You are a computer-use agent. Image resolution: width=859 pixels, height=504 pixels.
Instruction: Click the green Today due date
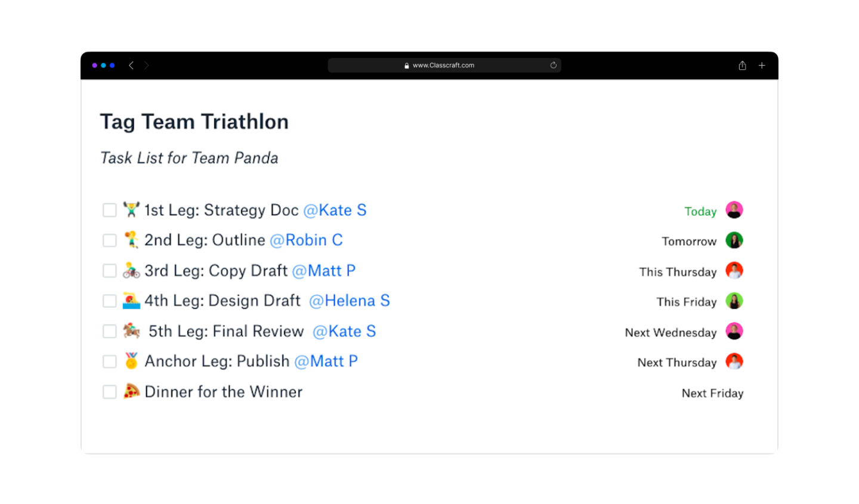coord(700,211)
